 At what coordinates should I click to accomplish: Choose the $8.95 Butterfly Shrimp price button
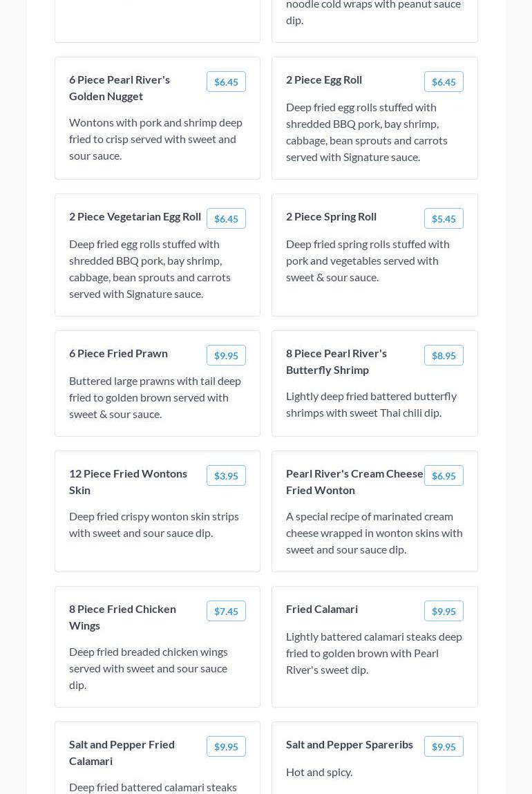pos(444,355)
